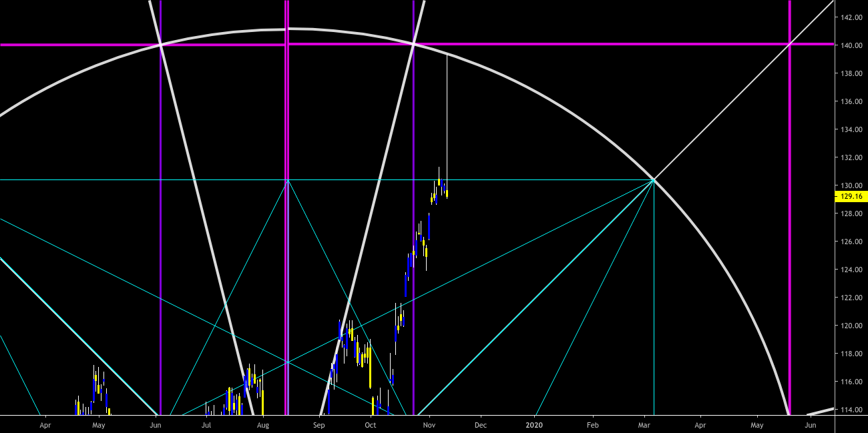Click the Dec label on the time axis
This screenshot has width=868, height=433.
[x=480, y=425]
